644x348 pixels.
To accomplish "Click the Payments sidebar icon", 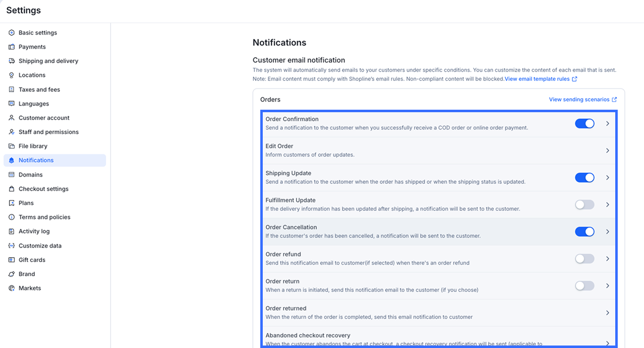I will [x=11, y=47].
